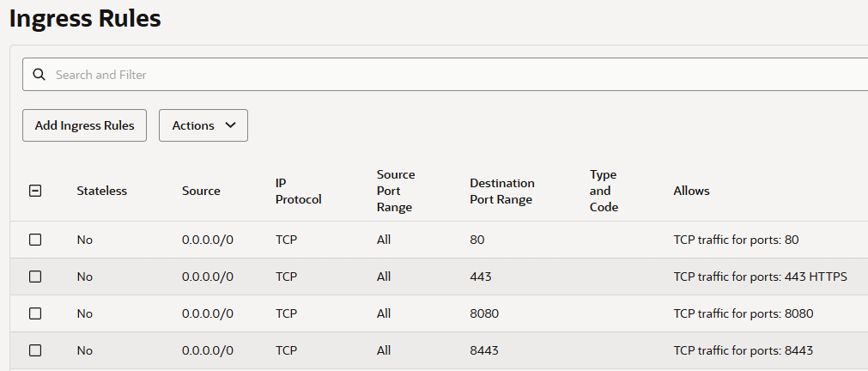868x371 pixels.
Task: Select the 'TCP traffic for ports: 443 HTTPS' cell
Action: point(760,277)
